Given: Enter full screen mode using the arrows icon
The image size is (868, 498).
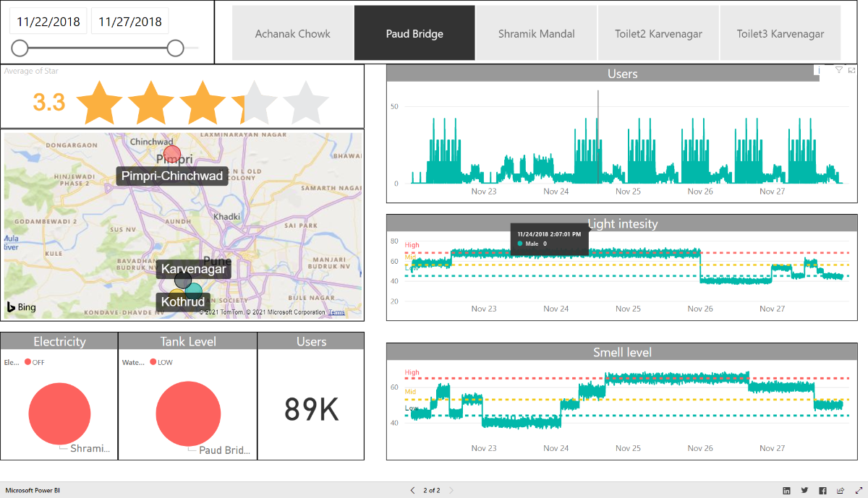Looking at the screenshot, I should click(x=858, y=491).
